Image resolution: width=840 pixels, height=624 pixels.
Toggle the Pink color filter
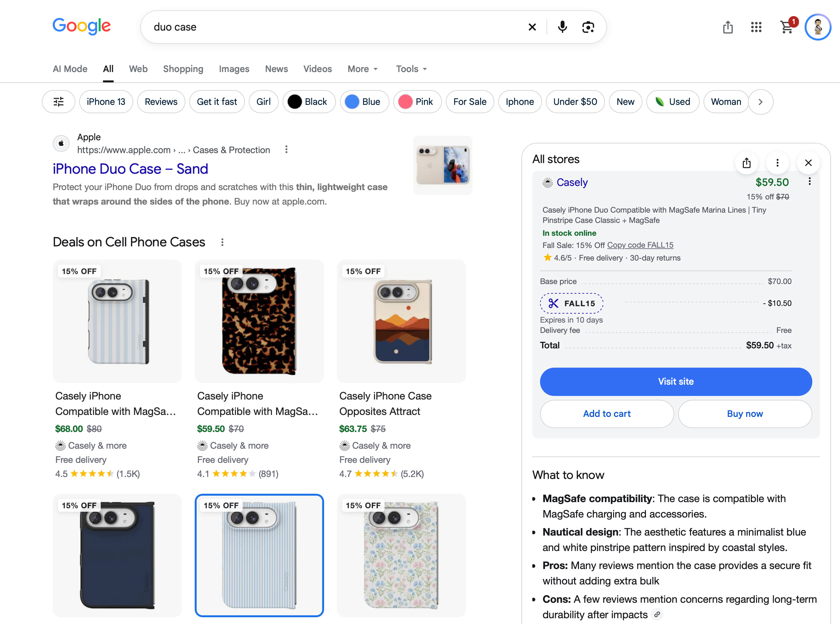[417, 102]
